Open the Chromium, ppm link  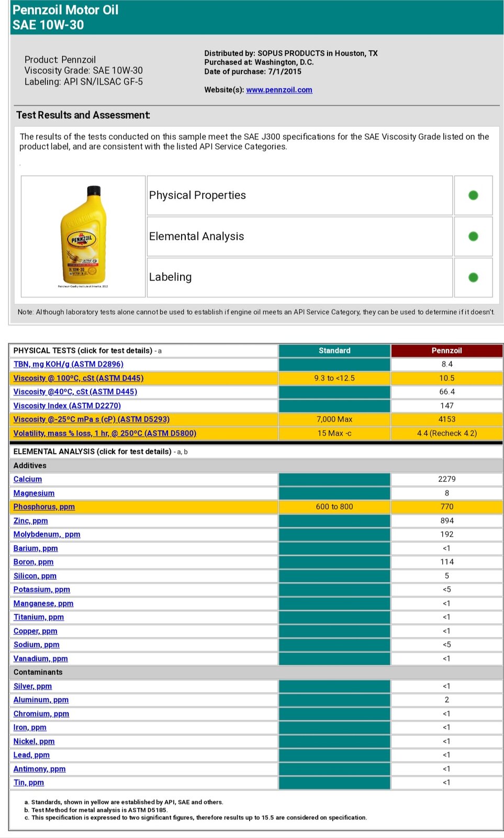(41, 714)
